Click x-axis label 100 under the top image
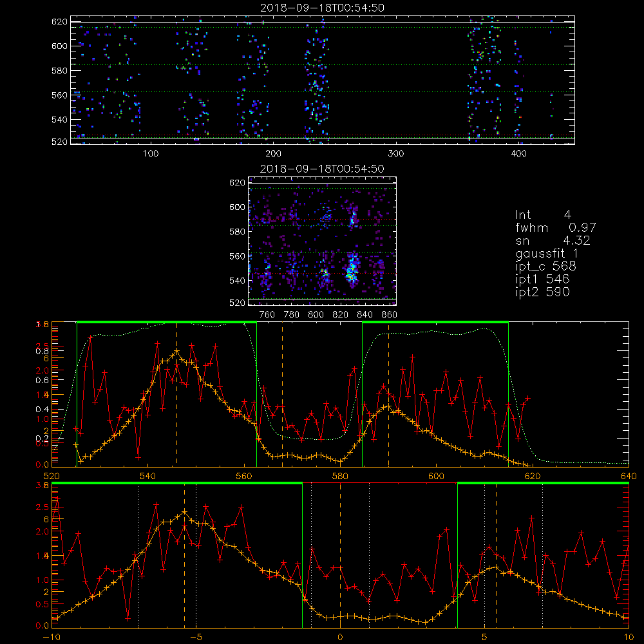 click(151, 154)
